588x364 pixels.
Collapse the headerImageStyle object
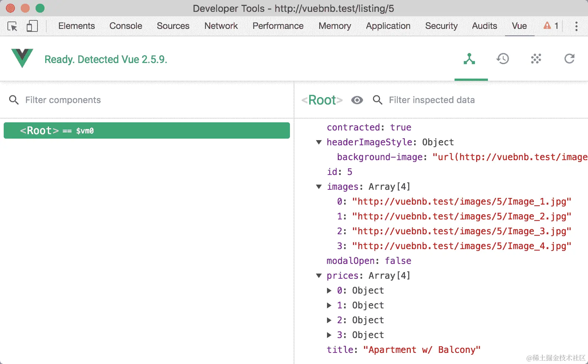point(319,142)
